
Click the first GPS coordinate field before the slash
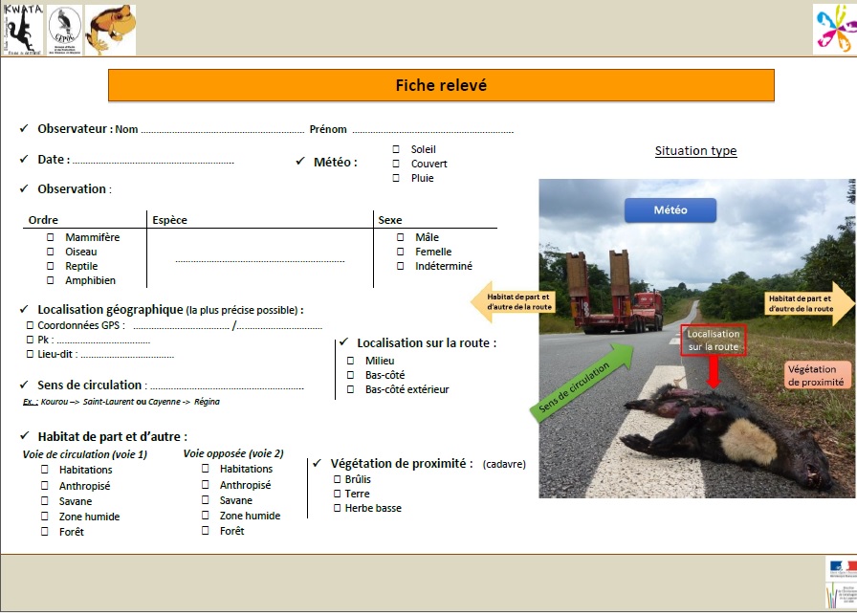click(182, 326)
